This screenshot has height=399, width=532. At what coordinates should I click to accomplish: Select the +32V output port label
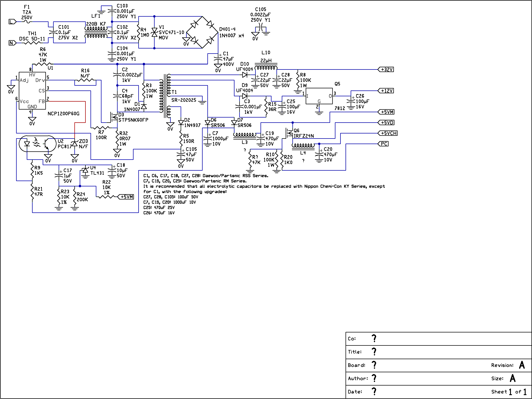pyautogui.click(x=386, y=69)
